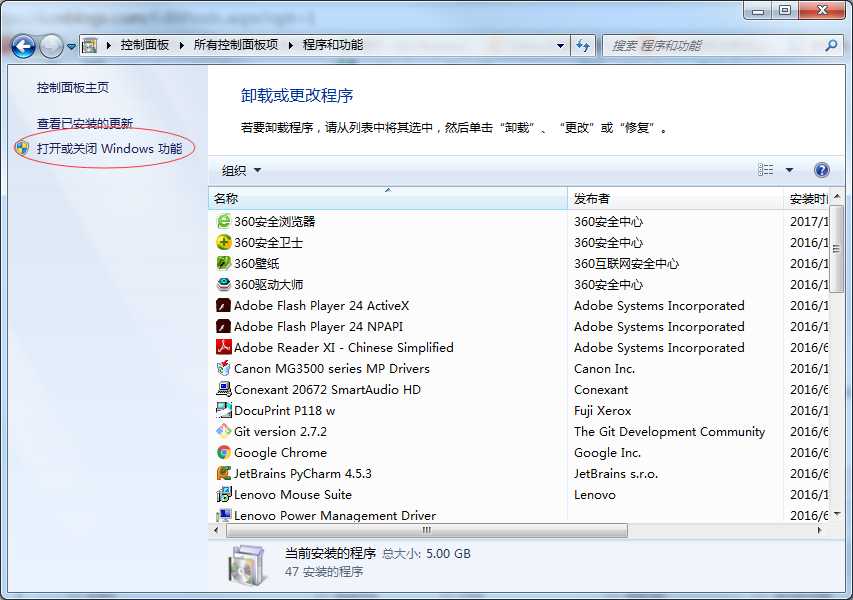Click the search magnifier icon
Screen dimensions: 853x600
coord(831,46)
